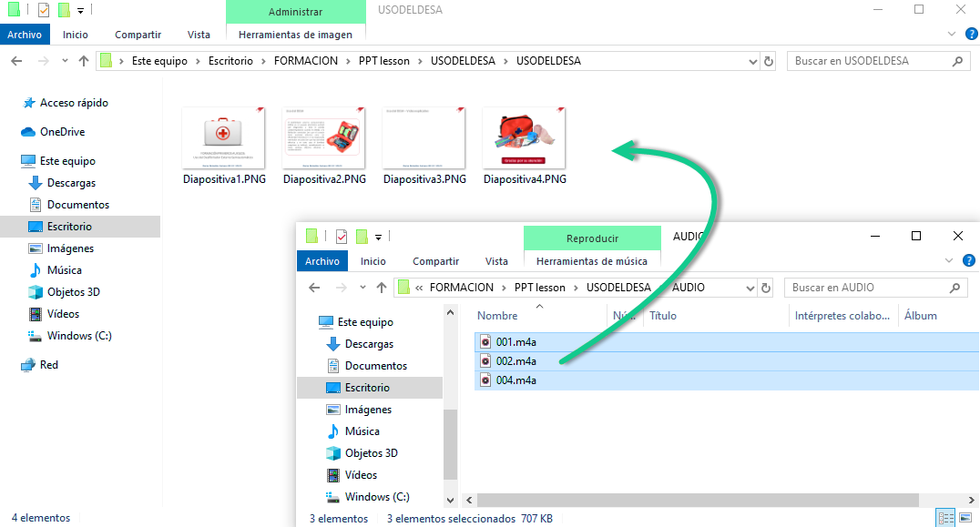The image size is (980, 527).
Task: Open the quick access toolbar dropdown in AUDIO window
Action: pyautogui.click(x=378, y=237)
